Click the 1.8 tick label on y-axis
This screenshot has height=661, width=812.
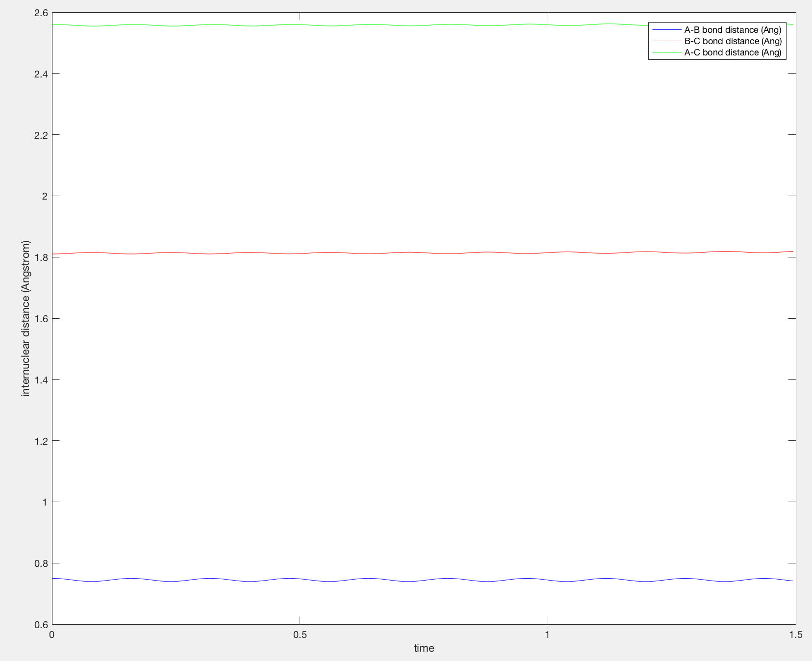click(x=40, y=257)
